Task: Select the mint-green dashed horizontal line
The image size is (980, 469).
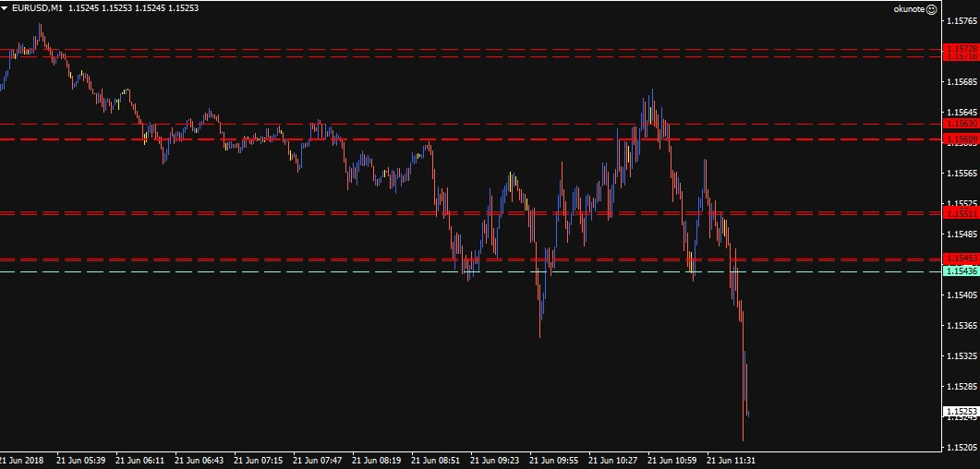Action: [x=470, y=271]
